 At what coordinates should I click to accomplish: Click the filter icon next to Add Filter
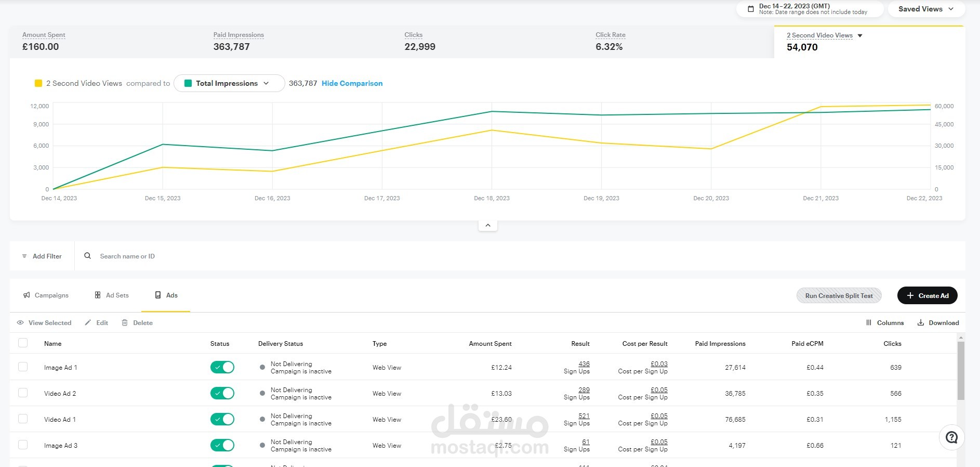[24, 256]
